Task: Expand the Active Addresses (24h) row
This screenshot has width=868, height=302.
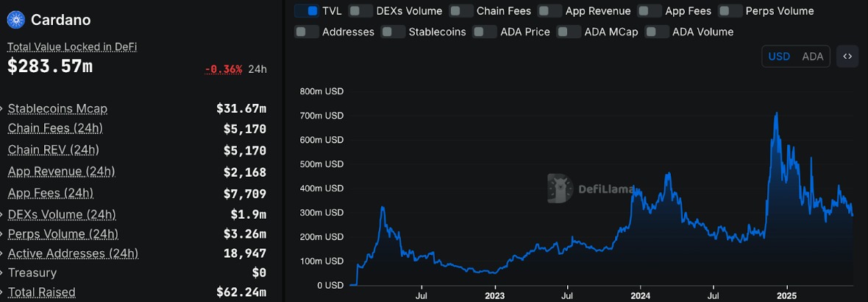Action: [1, 254]
